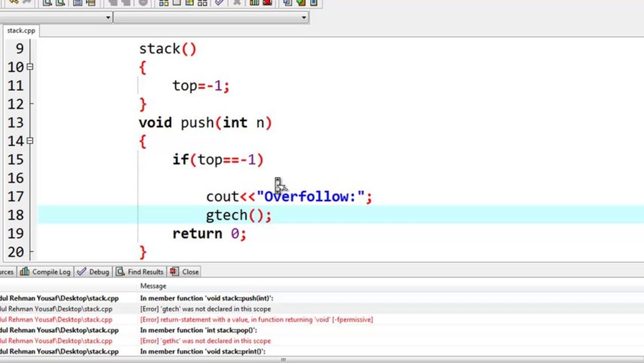Screen dimensions: 644x363
Task: Click the Compile Log tab's chart icon
Action: tap(25, 272)
